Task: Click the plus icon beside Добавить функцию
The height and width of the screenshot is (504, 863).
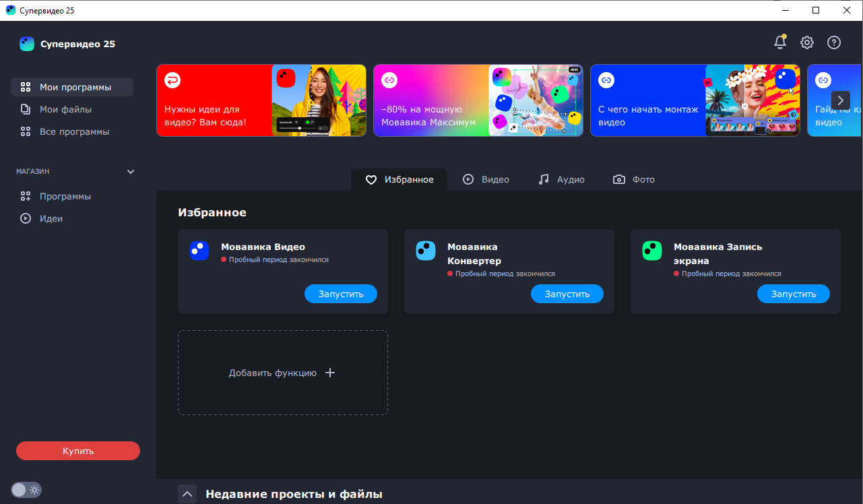Action: point(330,373)
